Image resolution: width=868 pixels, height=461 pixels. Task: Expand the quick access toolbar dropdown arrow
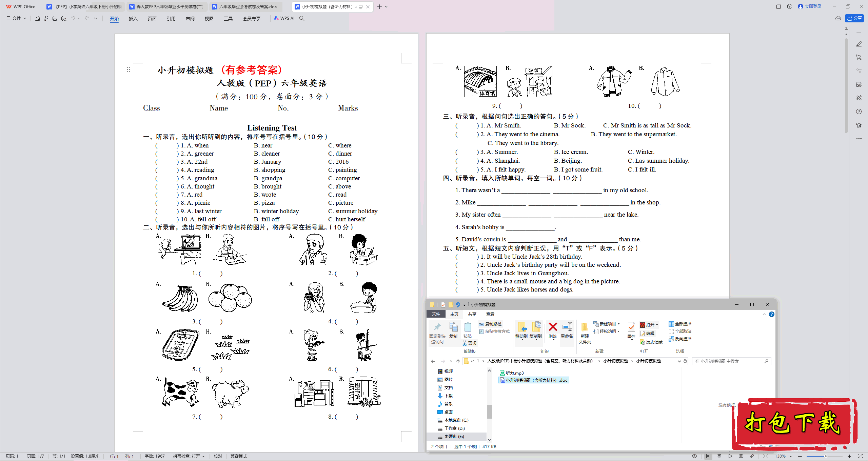[x=96, y=18]
